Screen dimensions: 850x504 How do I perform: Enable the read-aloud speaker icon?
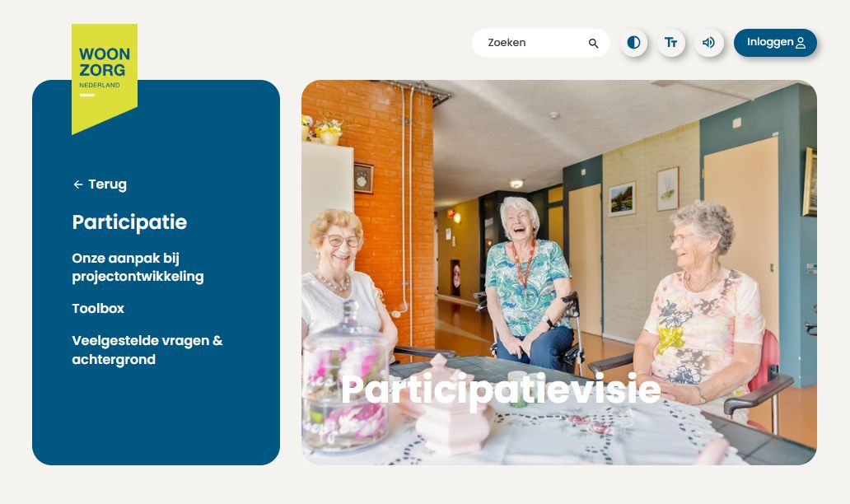pos(709,43)
